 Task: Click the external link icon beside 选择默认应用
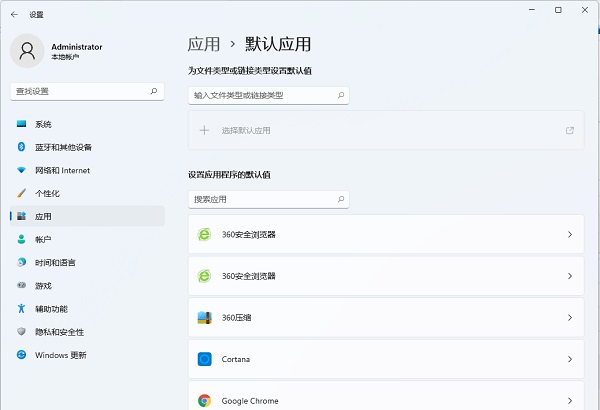click(x=569, y=130)
